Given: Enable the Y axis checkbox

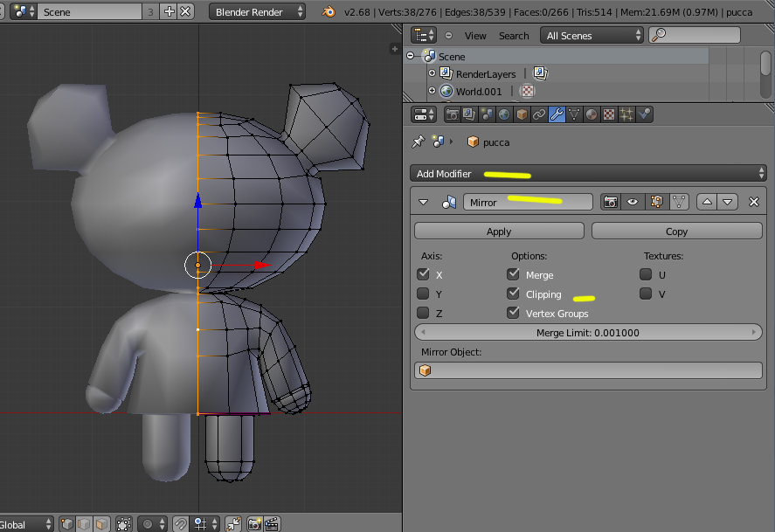Looking at the screenshot, I should [x=424, y=294].
